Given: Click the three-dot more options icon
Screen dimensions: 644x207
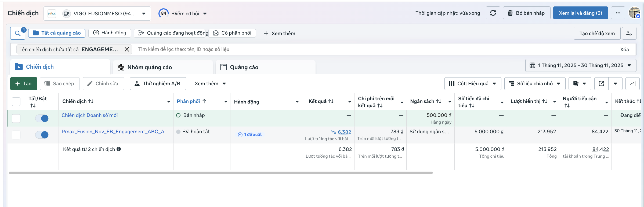Looking at the screenshot, I should pos(618,13).
